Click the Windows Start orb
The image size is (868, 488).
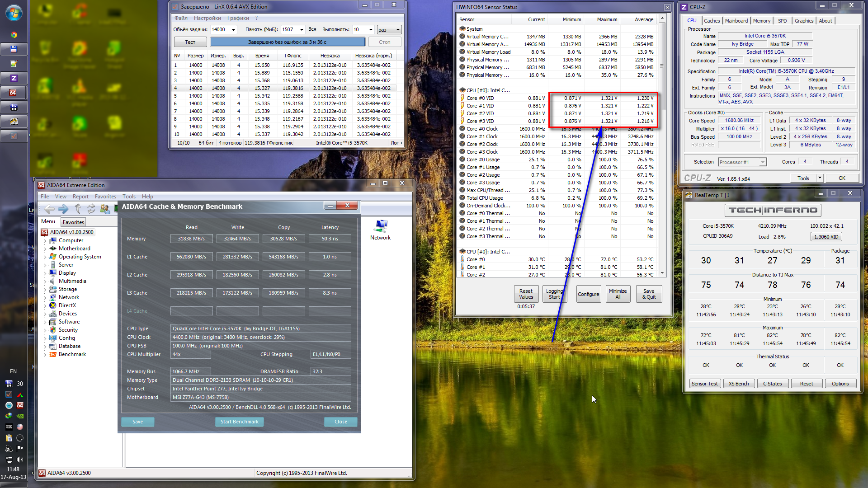(14, 13)
